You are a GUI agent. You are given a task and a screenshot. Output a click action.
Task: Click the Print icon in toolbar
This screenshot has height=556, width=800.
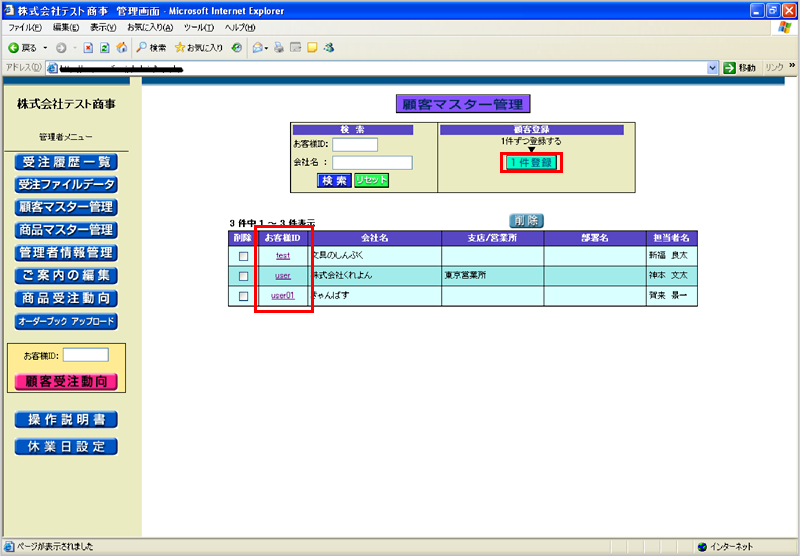(x=279, y=47)
